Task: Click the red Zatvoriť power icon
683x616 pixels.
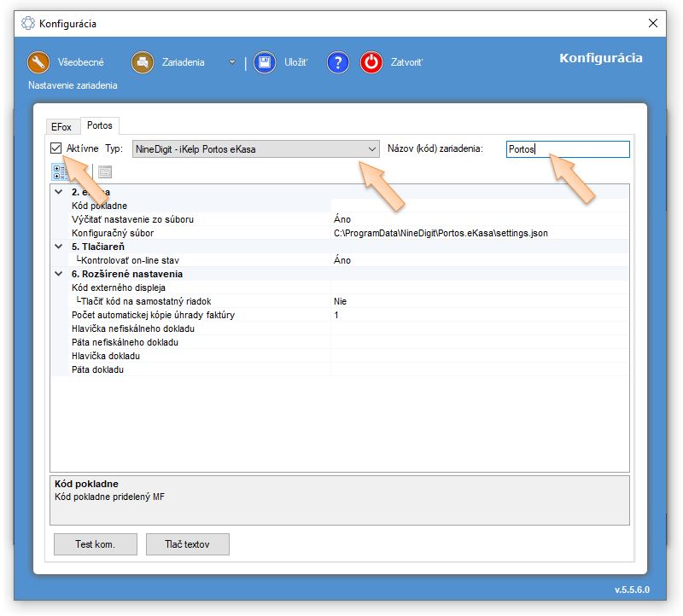Action: pyautogui.click(x=371, y=62)
